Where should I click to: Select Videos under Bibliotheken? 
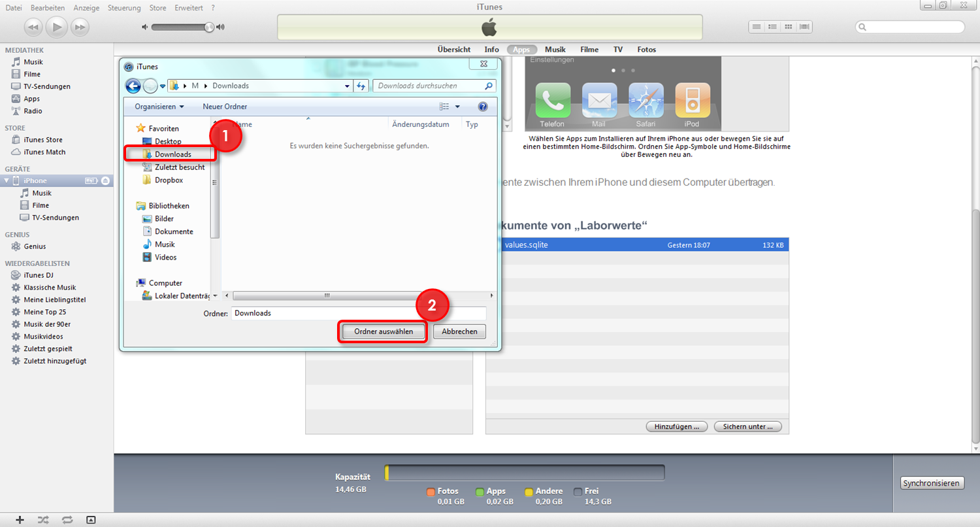(x=165, y=257)
